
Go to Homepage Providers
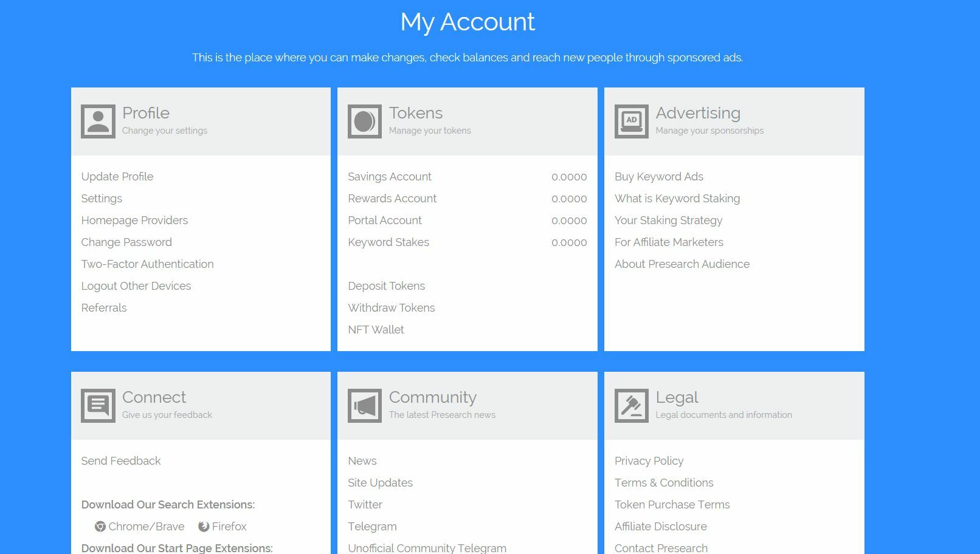click(134, 221)
